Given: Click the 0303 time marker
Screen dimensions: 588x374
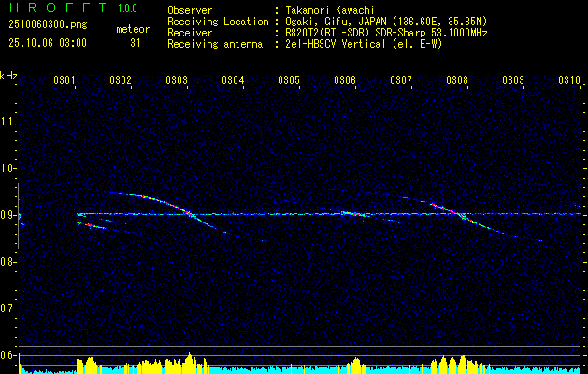Looking at the screenshot, I should 177,79.
